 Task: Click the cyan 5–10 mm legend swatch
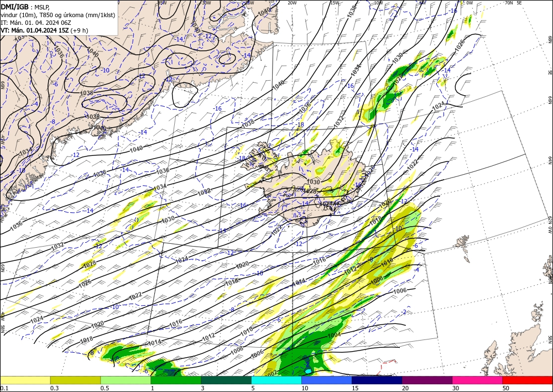click(x=276, y=380)
